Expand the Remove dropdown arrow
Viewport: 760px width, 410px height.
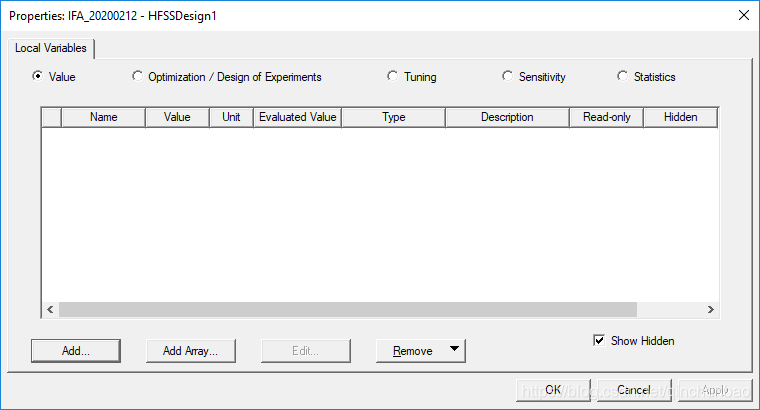pos(454,350)
